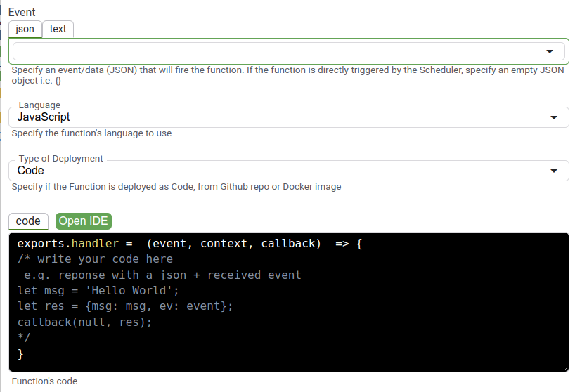Click the Code deployment value
The image size is (575, 392).
tap(31, 170)
